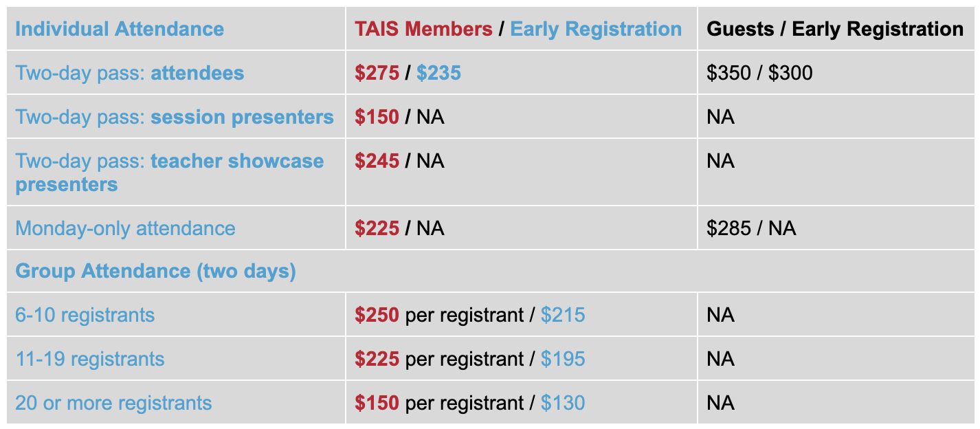Select Two-day pass: attendees row label
The height and width of the screenshot is (429, 980).
click(x=130, y=73)
